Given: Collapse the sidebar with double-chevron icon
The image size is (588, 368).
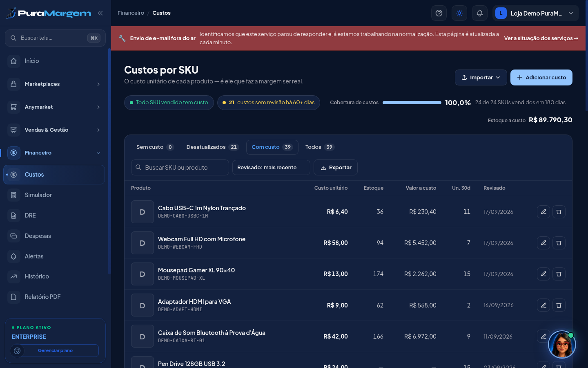Looking at the screenshot, I should click(x=100, y=13).
